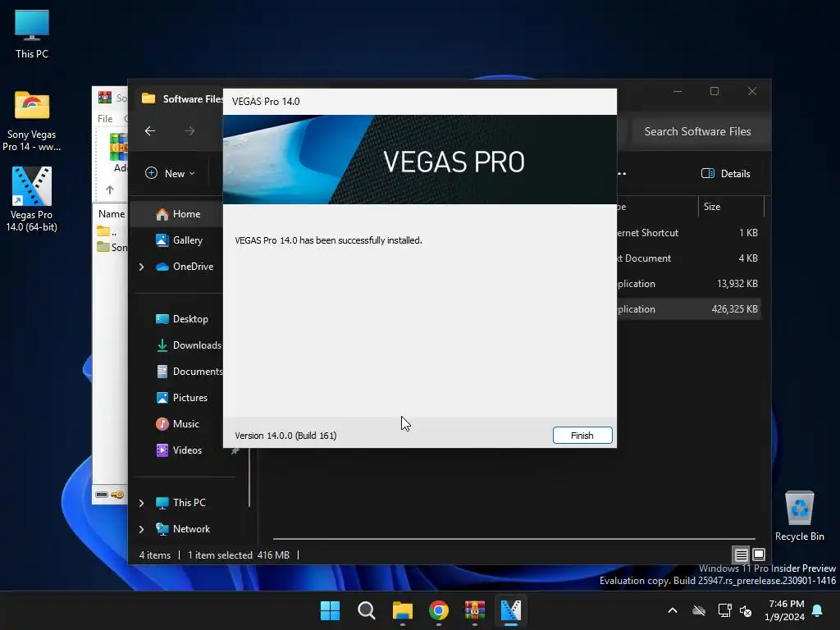This screenshot has width=840, height=630.
Task: Click the horizontal scrollbar in Explorer
Action: [514, 538]
